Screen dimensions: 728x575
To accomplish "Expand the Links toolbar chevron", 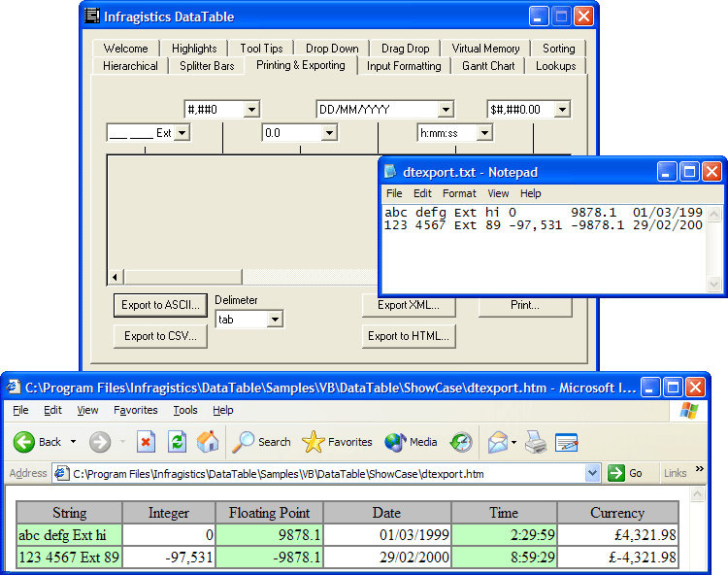I will 699,469.
